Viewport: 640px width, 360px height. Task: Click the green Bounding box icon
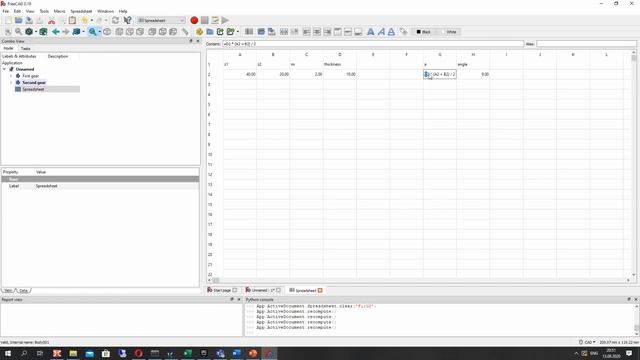[x=43, y=32]
